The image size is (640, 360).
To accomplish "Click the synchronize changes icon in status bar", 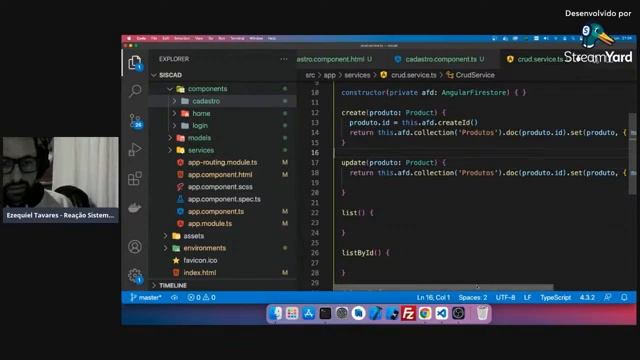I will (x=174, y=298).
